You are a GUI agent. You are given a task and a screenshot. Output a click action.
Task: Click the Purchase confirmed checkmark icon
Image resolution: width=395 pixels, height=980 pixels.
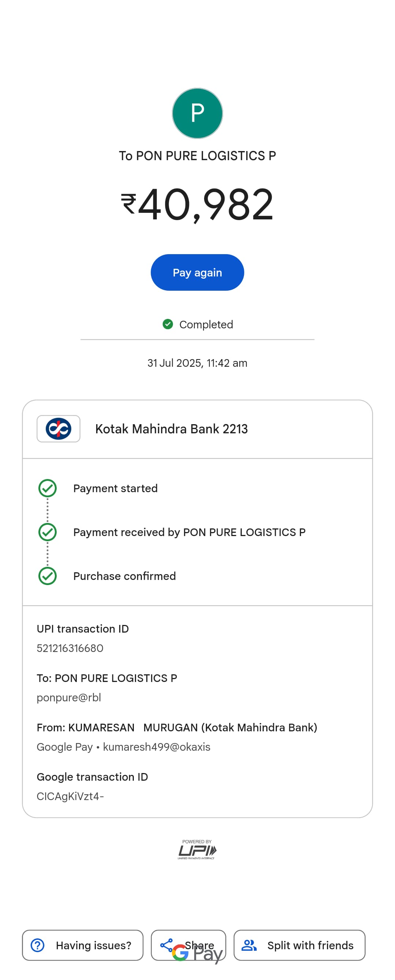[48, 576]
